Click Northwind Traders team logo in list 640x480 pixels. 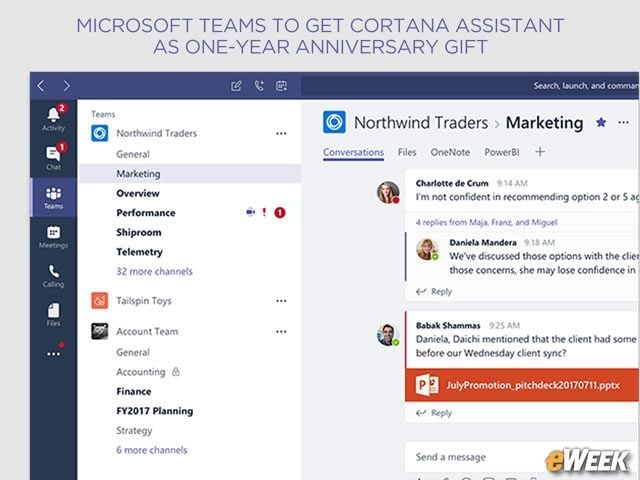pyautogui.click(x=100, y=133)
